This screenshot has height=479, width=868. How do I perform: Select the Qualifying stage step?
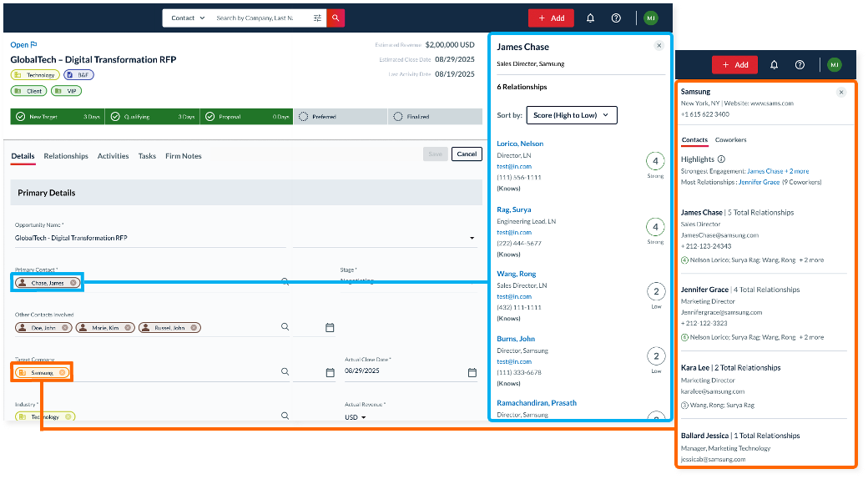click(152, 117)
